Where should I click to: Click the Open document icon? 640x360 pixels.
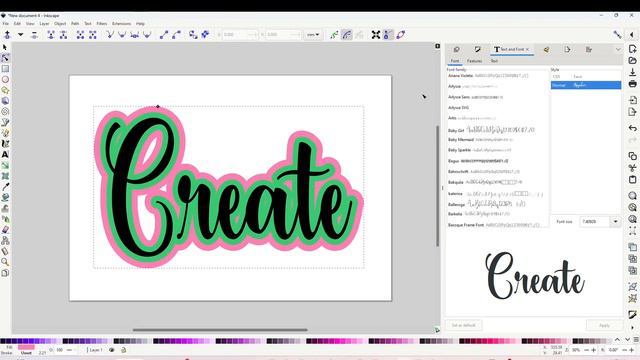tap(633, 60)
